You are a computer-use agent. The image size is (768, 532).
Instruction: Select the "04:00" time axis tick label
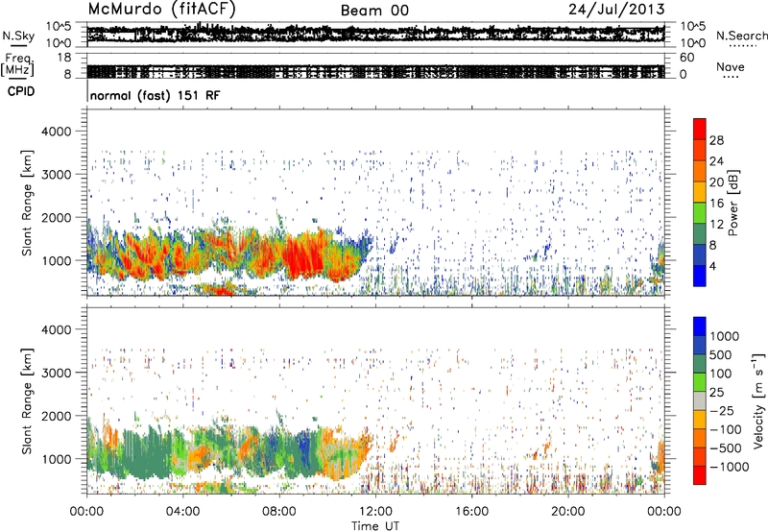182,512
